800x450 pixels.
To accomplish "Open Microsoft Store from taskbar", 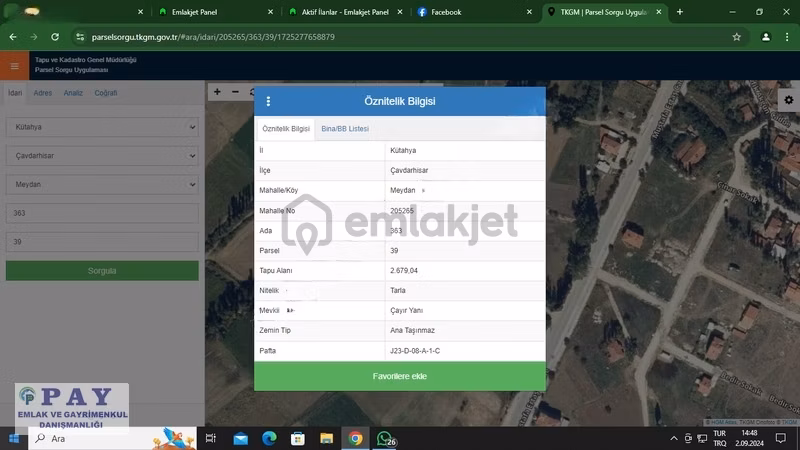I will (297, 438).
